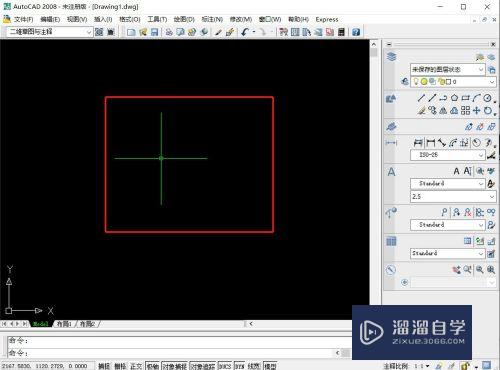Image resolution: width=500 pixels, height=370 pixels.
Task: Toggle 模型 model button in status bar
Action: [270, 366]
